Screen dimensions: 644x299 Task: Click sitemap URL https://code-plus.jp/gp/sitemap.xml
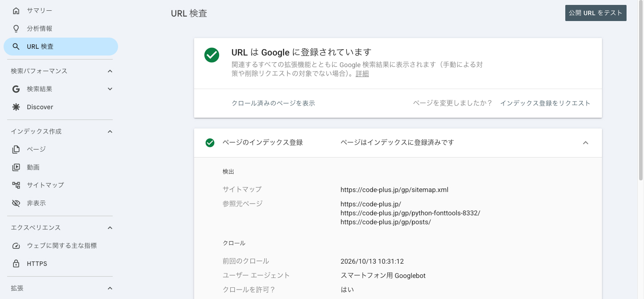[x=394, y=190]
